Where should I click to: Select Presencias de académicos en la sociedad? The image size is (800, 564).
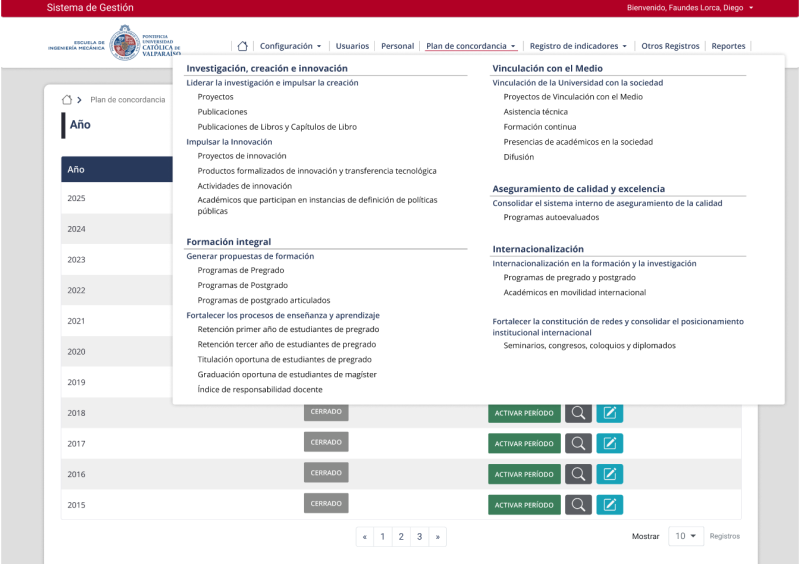tap(578, 142)
